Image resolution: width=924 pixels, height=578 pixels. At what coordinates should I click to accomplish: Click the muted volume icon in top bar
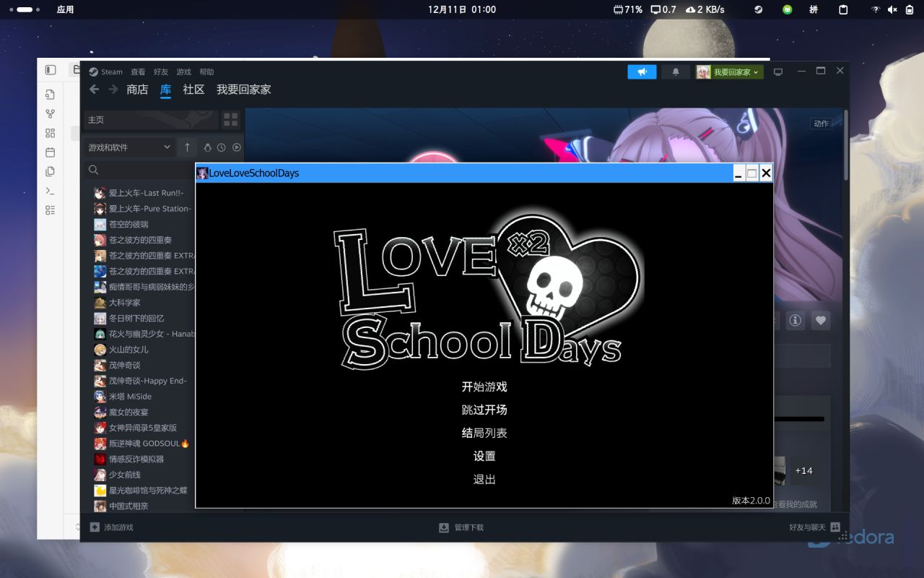point(892,10)
